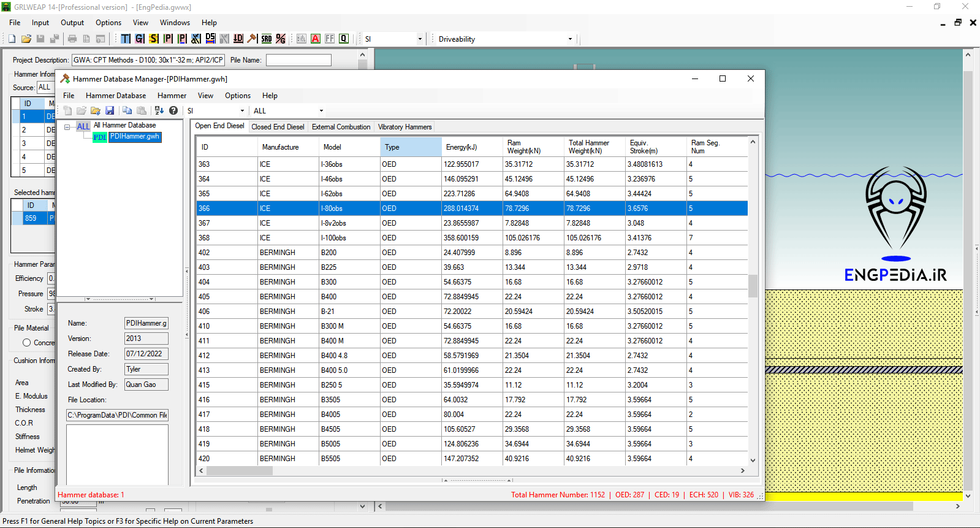Click in the Pile Name input field
This screenshot has width=980, height=528.
(x=298, y=60)
